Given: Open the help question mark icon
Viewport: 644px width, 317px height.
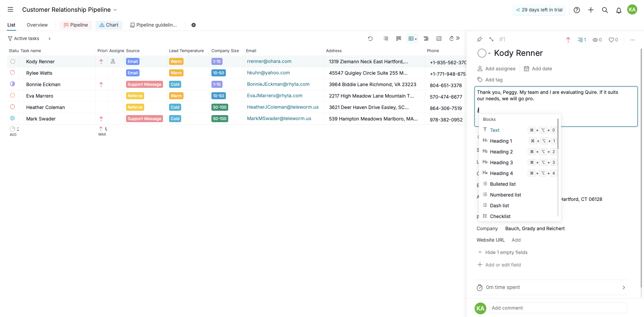Looking at the screenshot, I should click(577, 10).
